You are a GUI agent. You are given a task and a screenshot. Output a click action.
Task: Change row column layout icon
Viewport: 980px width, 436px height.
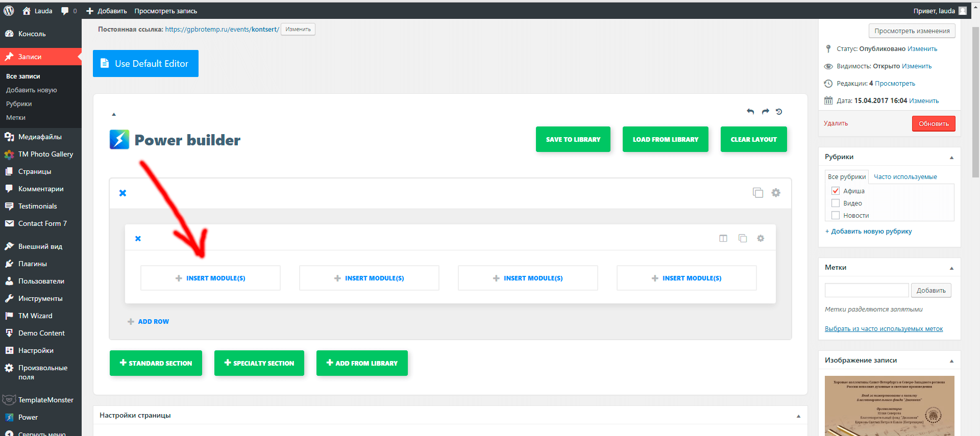pos(723,239)
